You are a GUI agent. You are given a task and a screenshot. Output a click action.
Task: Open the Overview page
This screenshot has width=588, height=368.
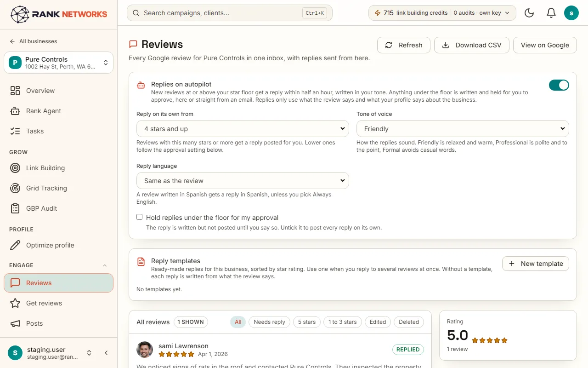pos(58,91)
